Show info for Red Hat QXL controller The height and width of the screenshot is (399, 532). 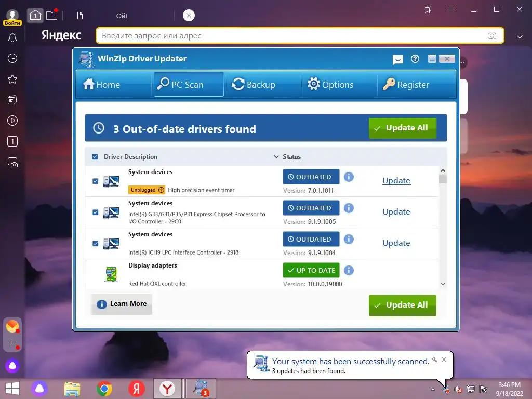[349, 270]
